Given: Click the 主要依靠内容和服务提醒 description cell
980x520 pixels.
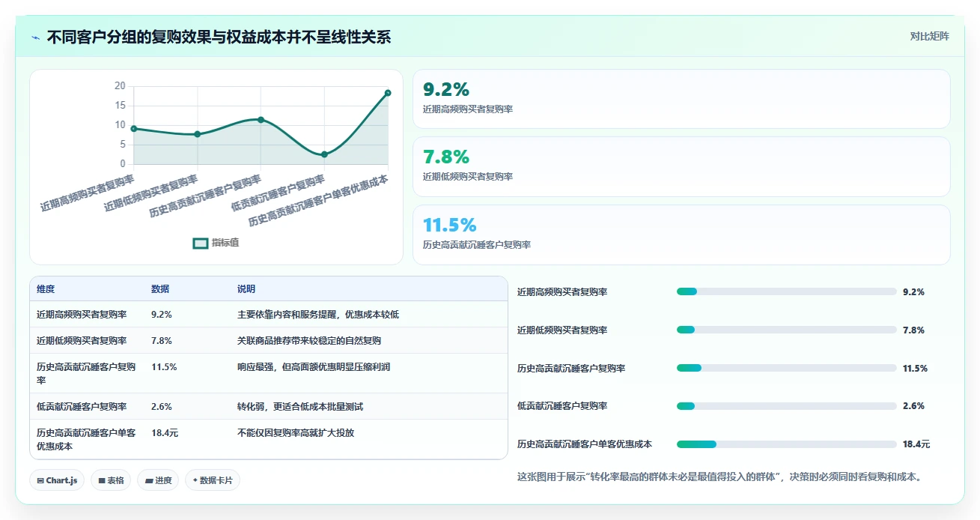Looking at the screenshot, I should 318,315.
